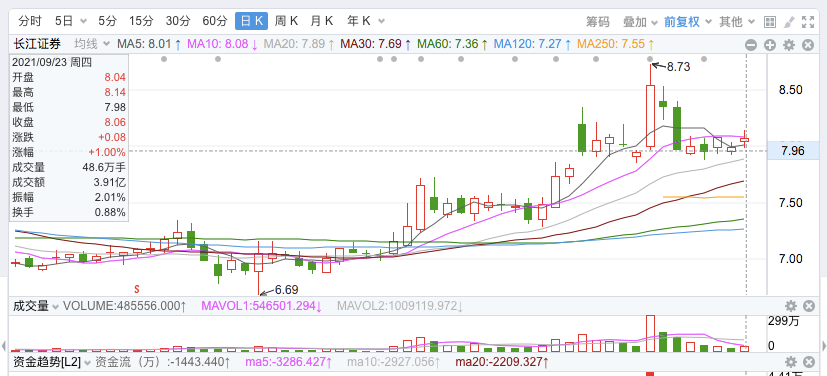Click MA60: 7.36 indicator value
The image size is (827, 376).
tap(452, 44)
